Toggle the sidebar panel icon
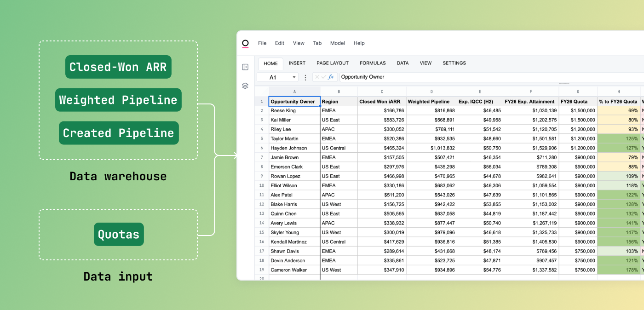This screenshot has height=310, width=644. click(x=245, y=67)
